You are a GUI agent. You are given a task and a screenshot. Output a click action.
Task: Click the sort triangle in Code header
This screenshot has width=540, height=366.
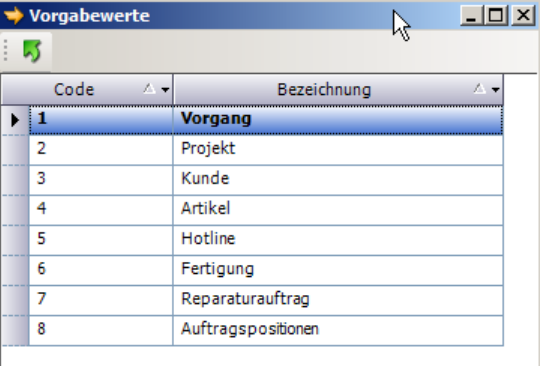tap(149, 89)
